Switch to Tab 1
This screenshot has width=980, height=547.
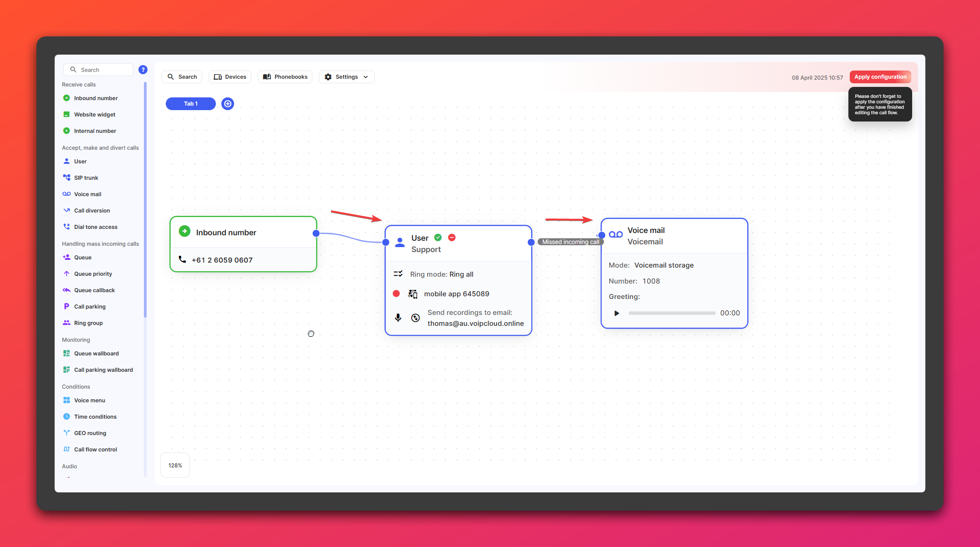click(191, 104)
